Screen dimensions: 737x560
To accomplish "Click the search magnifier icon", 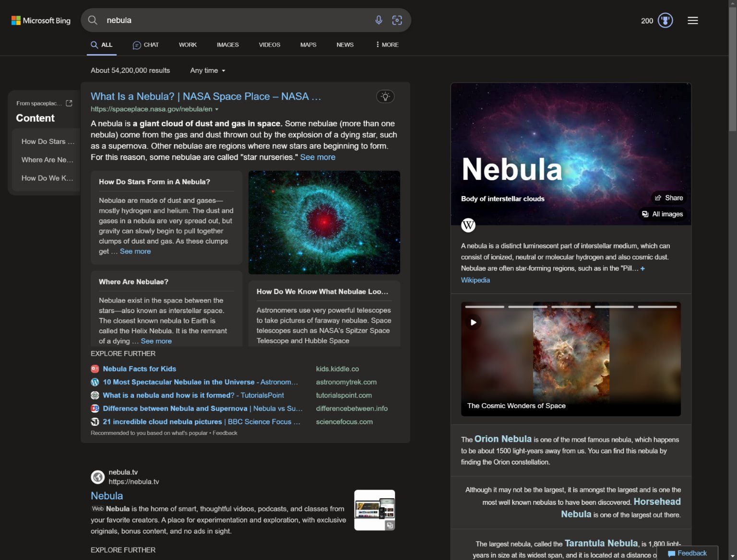I will (x=93, y=20).
